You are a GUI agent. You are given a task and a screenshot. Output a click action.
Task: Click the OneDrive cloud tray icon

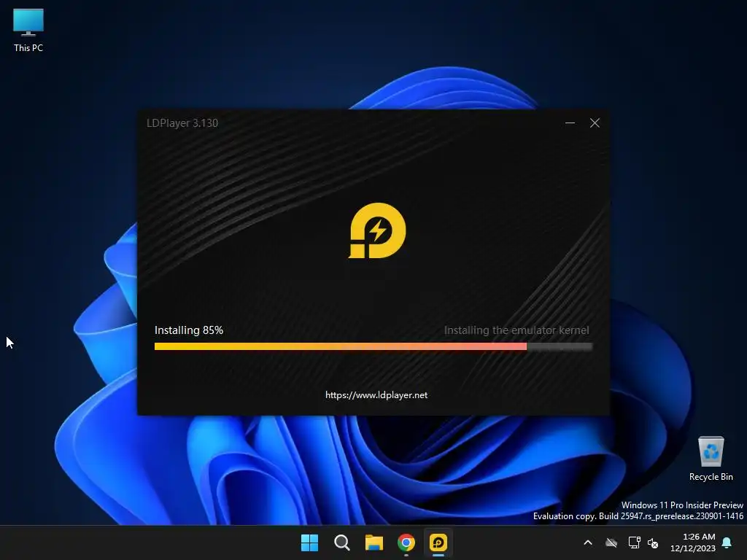611,542
